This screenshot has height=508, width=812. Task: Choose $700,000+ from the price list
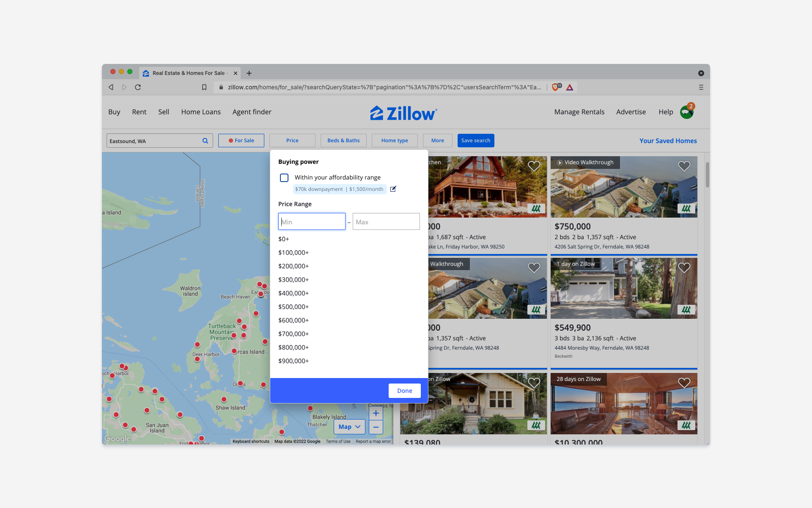pyautogui.click(x=294, y=334)
